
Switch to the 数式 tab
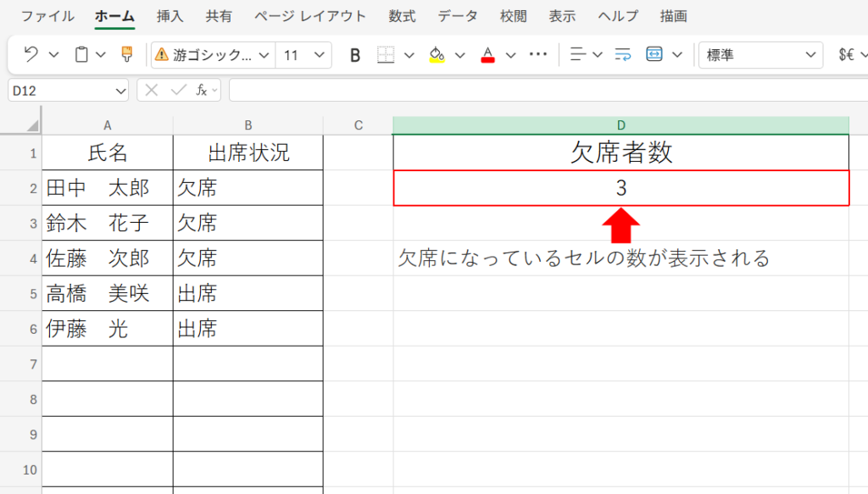point(402,16)
